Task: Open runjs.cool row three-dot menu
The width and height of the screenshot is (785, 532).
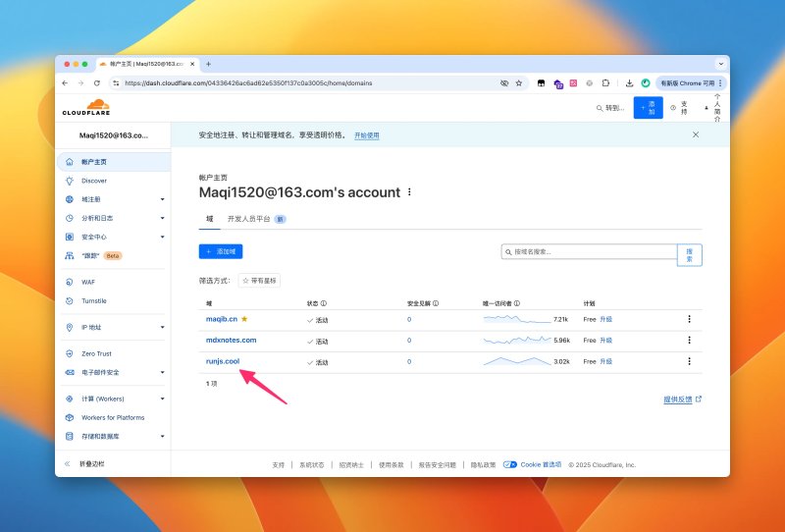Action: 690,361
